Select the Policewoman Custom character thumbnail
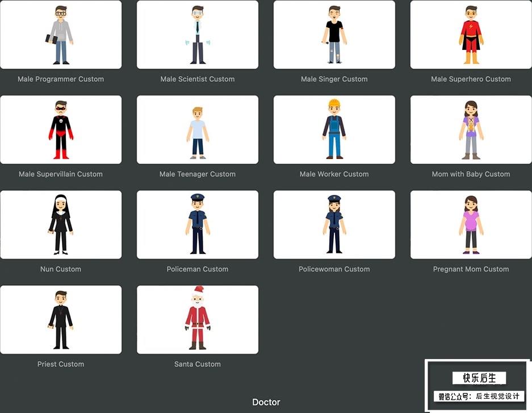Viewport: 532px width, 413px height. pos(334,224)
